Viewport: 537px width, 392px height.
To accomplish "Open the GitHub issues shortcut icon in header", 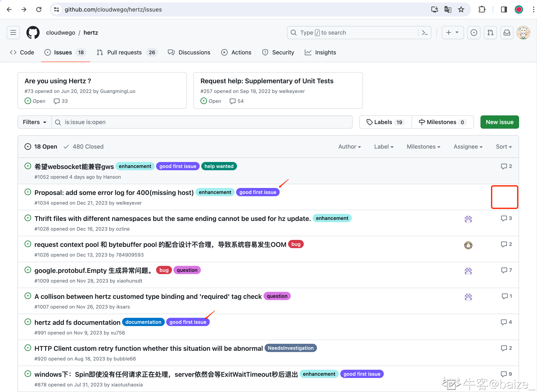I will click(x=474, y=33).
